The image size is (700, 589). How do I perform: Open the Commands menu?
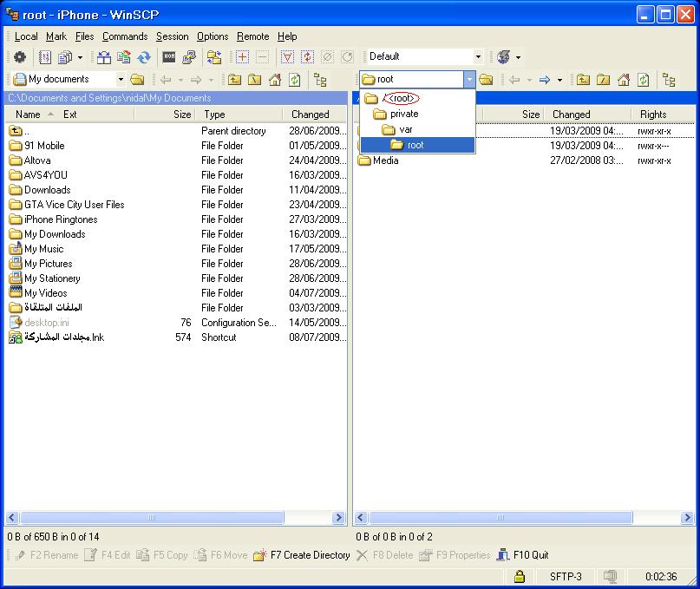pos(125,36)
